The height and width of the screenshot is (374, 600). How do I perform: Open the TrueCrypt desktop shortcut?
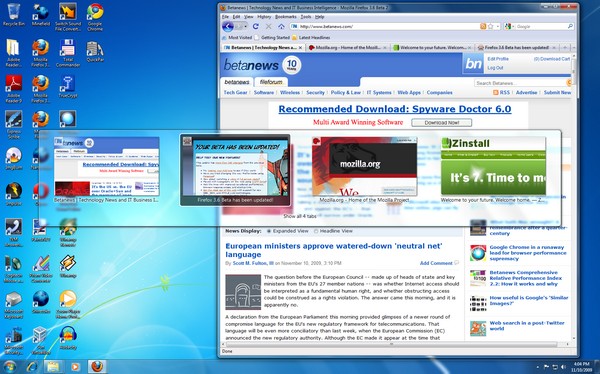pos(68,87)
